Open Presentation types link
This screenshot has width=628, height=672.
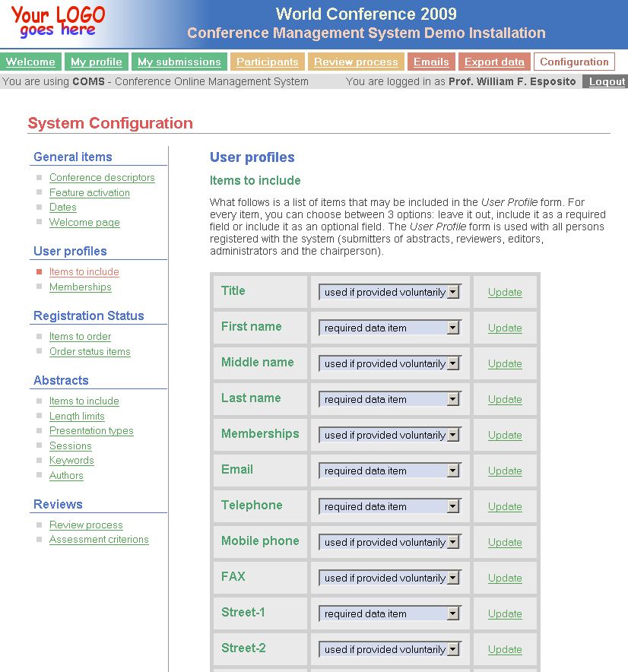coord(91,431)
